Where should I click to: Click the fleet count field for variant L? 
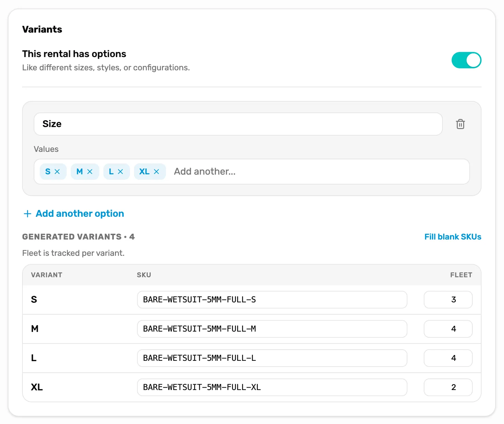point(448,358)
